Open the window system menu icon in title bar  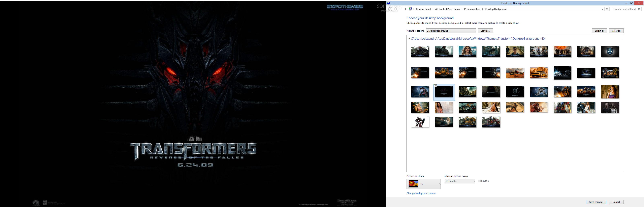[388, 3]
